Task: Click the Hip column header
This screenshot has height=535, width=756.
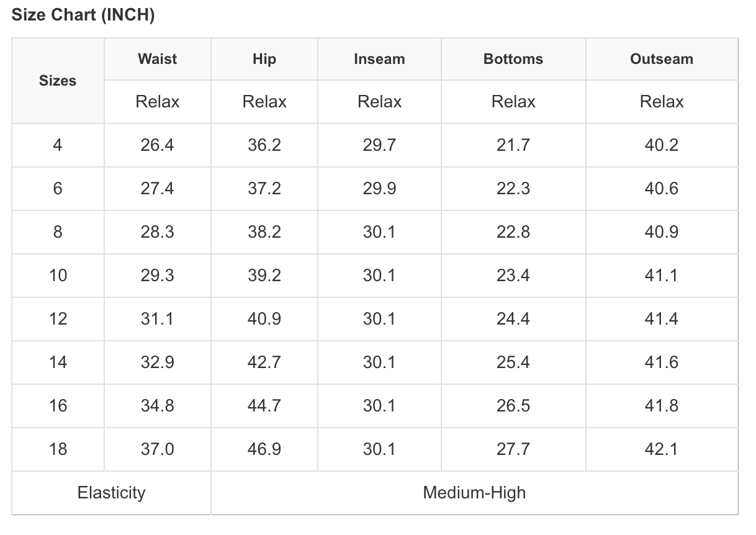Action: coord(264,59)
